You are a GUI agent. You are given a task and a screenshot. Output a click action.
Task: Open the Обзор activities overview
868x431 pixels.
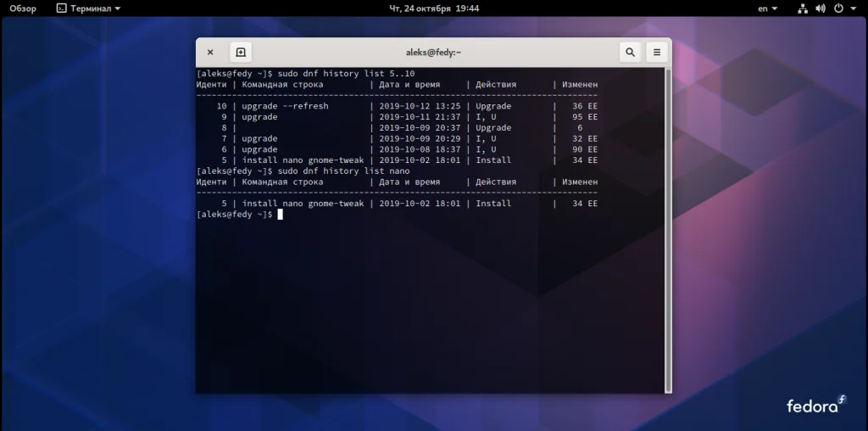click(x=23, y=8)
